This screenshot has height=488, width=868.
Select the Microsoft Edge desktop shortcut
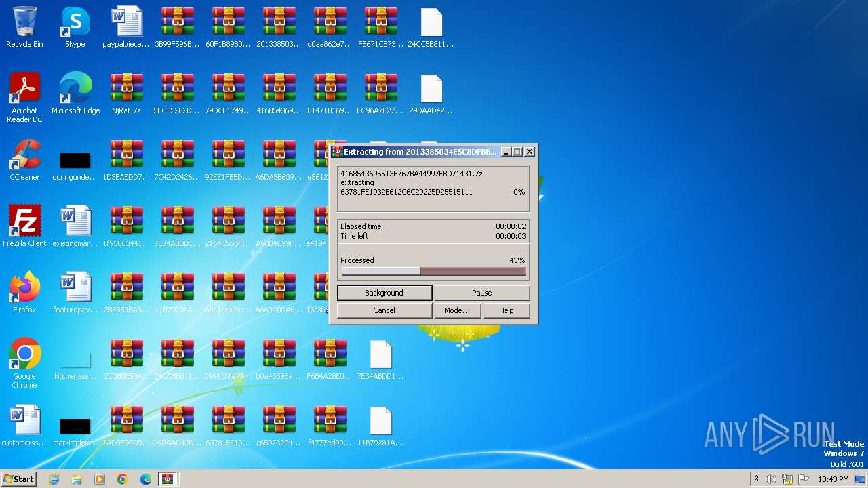(x=75, y=94)
